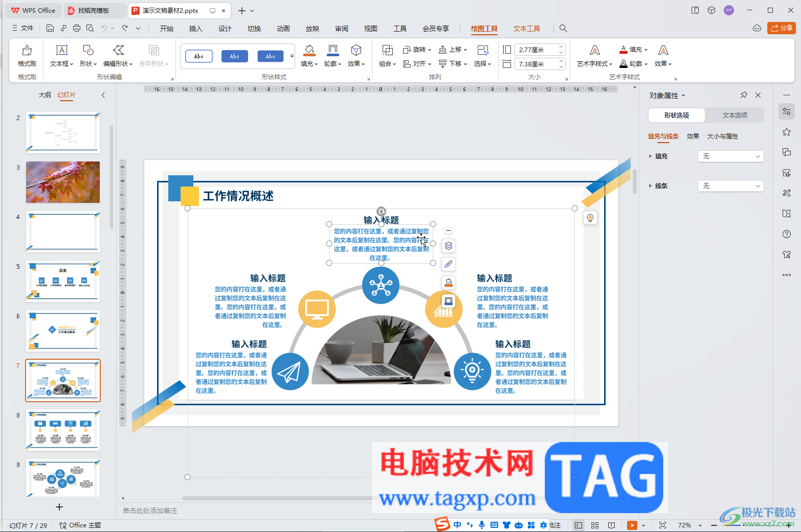The width and height of the screenshot is (801, 532).
Task: Switch to Normal view in status bar
Action: coord(578,525)
